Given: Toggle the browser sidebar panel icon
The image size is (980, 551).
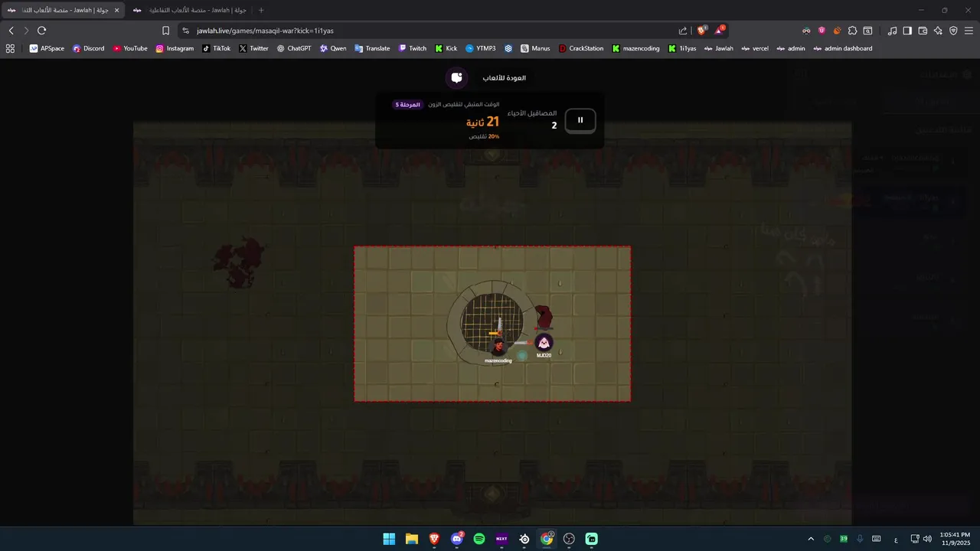Looking at the screenshot, I should coord(907,31).
